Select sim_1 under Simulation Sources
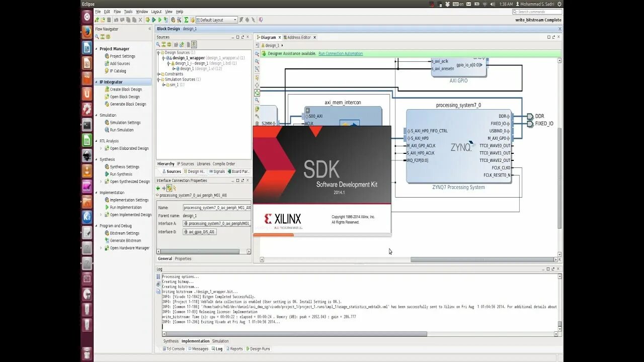This screenshot has height=362, width=644. tap(174, 84)
